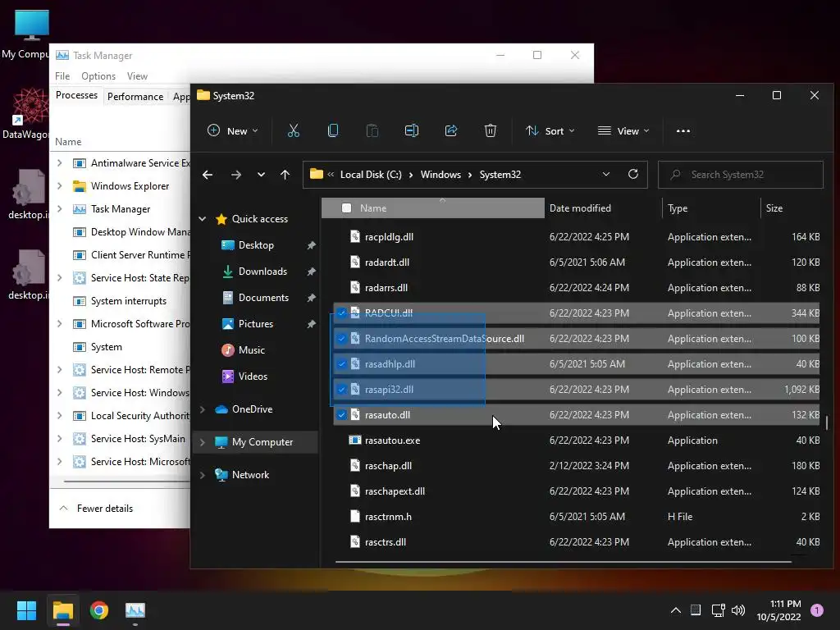This screenshot has height=630, width=840.
Task: Open the Sort dropdown
Action: 550,130
